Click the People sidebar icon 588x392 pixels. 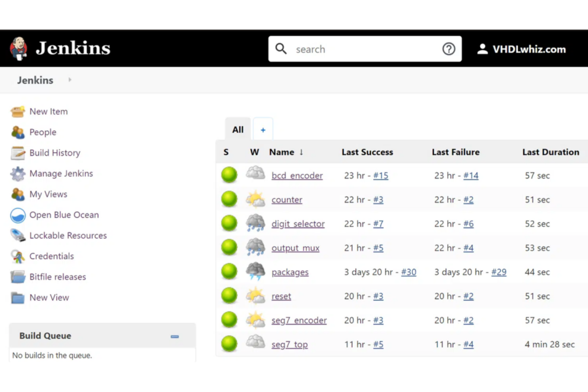(x=17, y=132)
